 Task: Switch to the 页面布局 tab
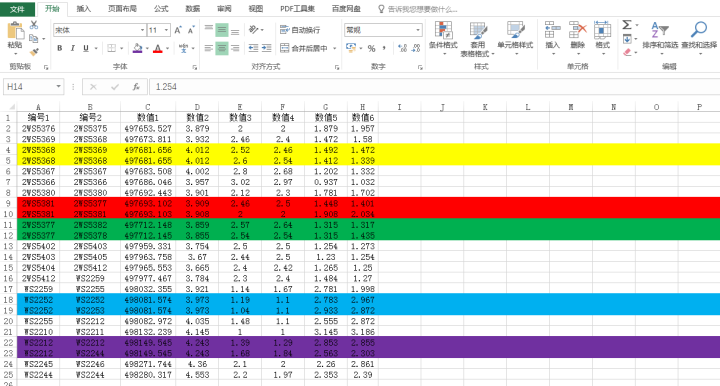[122, 9]
